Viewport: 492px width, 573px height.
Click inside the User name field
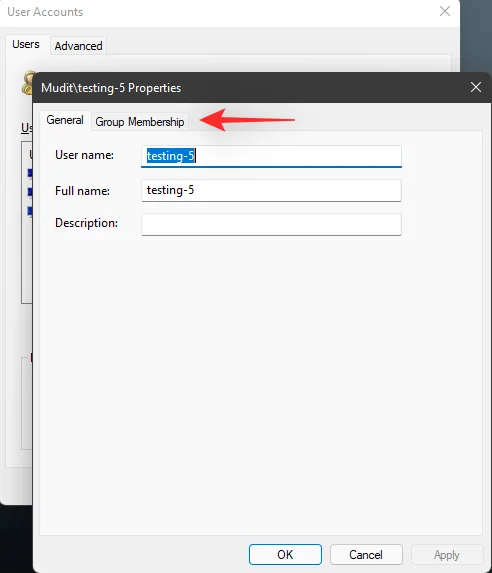click(x=271, y=156)
